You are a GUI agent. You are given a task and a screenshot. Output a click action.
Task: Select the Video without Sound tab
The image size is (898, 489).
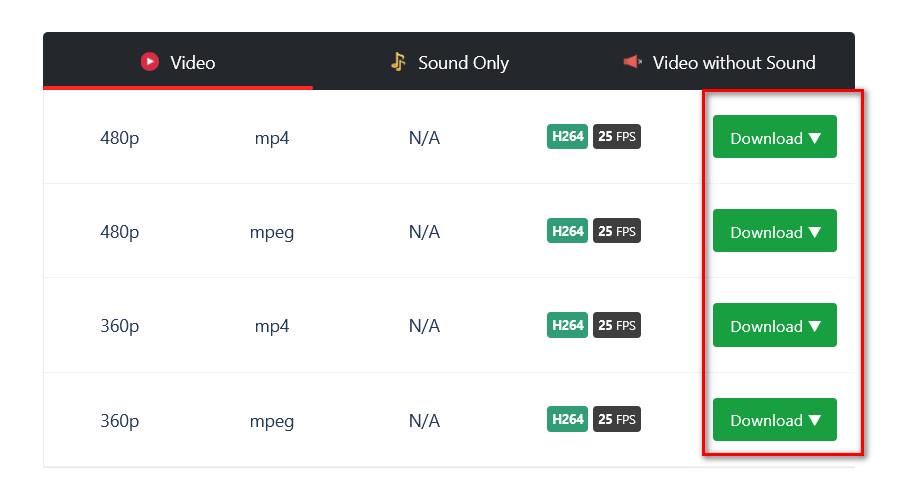click(719, 62)
